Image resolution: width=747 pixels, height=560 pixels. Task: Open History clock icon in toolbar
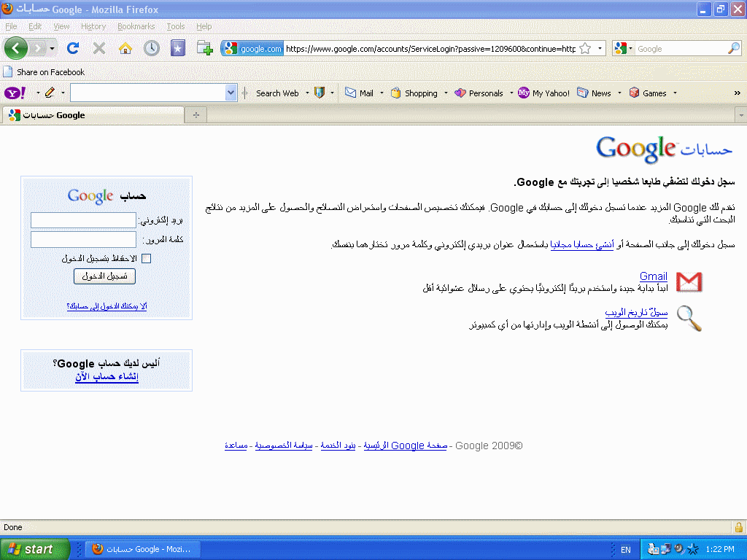point(152,48)
